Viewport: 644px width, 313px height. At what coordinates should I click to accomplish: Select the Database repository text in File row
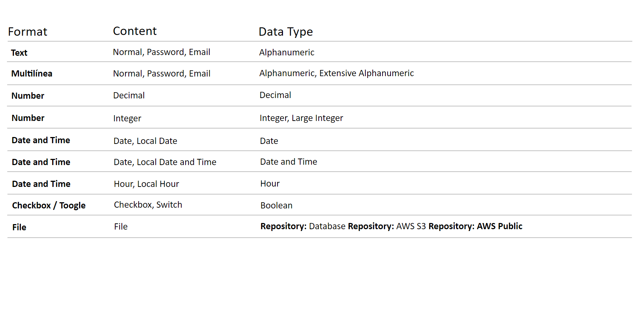[327, 226]
